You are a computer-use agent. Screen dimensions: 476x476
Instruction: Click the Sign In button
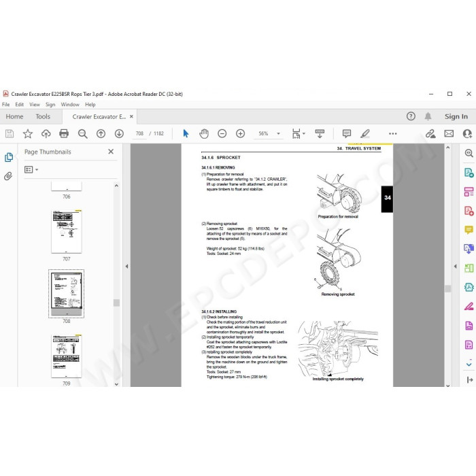(x=456, y=116)
